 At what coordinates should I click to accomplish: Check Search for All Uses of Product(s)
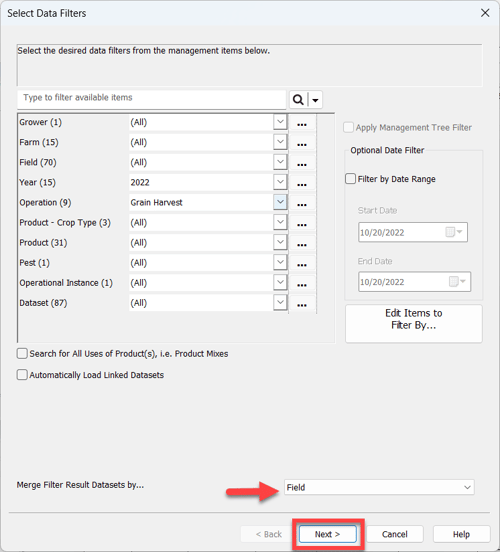[22, 353]
